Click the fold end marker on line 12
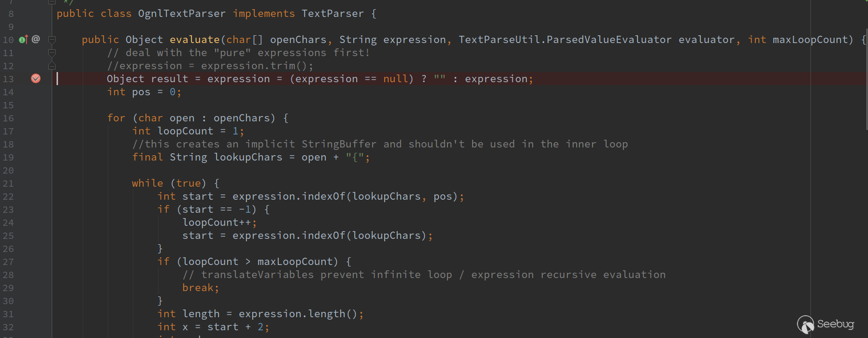Screen dimensions: 868x338 (52, 66)
